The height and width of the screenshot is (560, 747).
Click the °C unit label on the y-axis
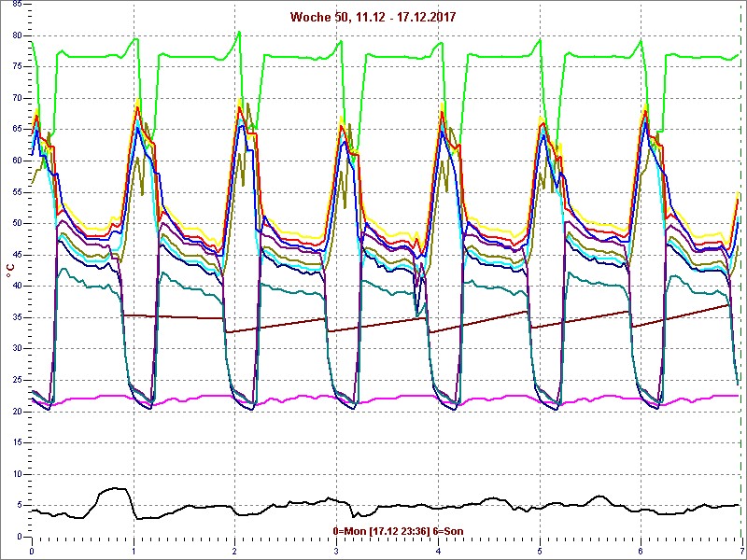(10, 271)
